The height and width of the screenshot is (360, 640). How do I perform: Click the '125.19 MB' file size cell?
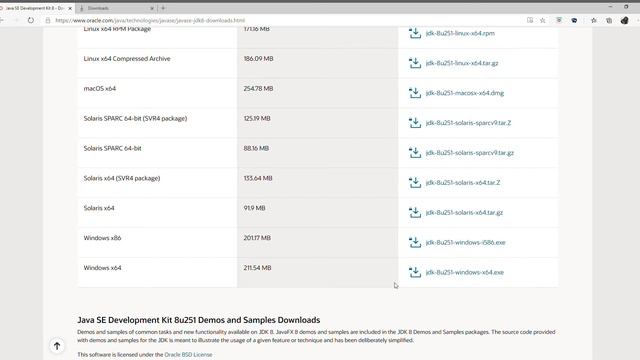[x=257, y=118]
